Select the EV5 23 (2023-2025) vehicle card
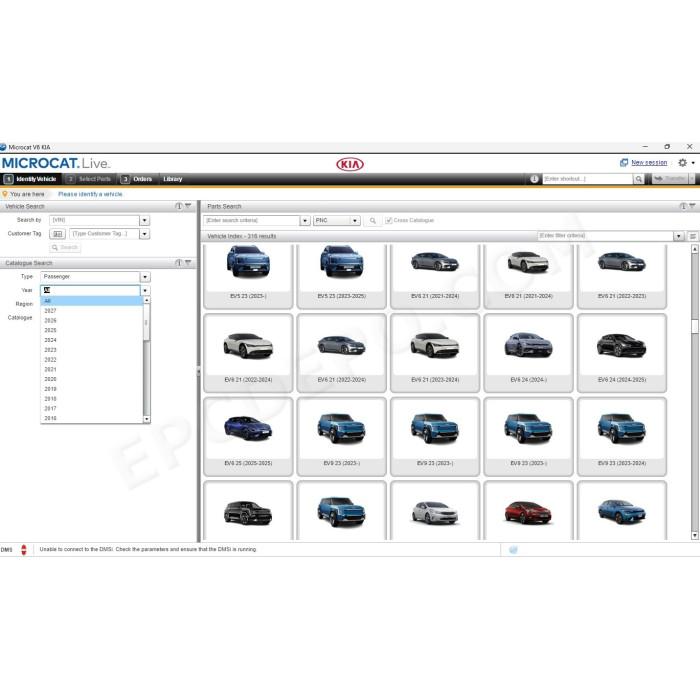 (342, 276)
